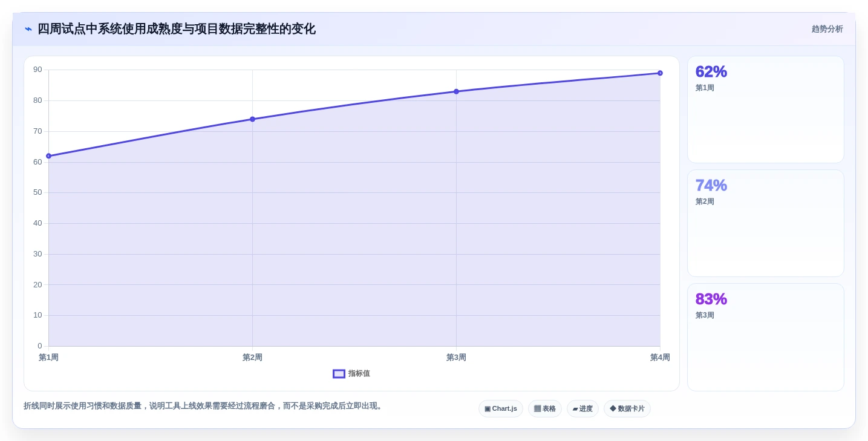Select the 第4周 data point on line
The width and height of the screenshot is (868, 441).
(660, 73)
